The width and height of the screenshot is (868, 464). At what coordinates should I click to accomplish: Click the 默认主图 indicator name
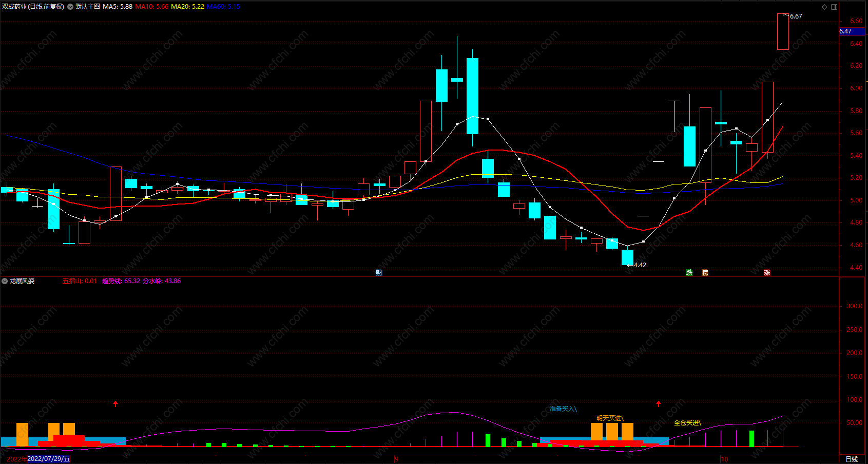(88, 7)
